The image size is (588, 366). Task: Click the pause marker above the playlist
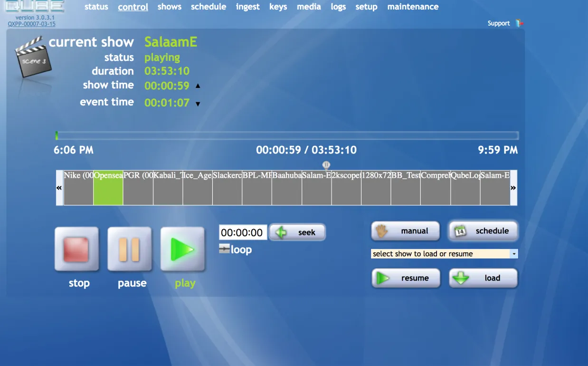pos(326,165)
